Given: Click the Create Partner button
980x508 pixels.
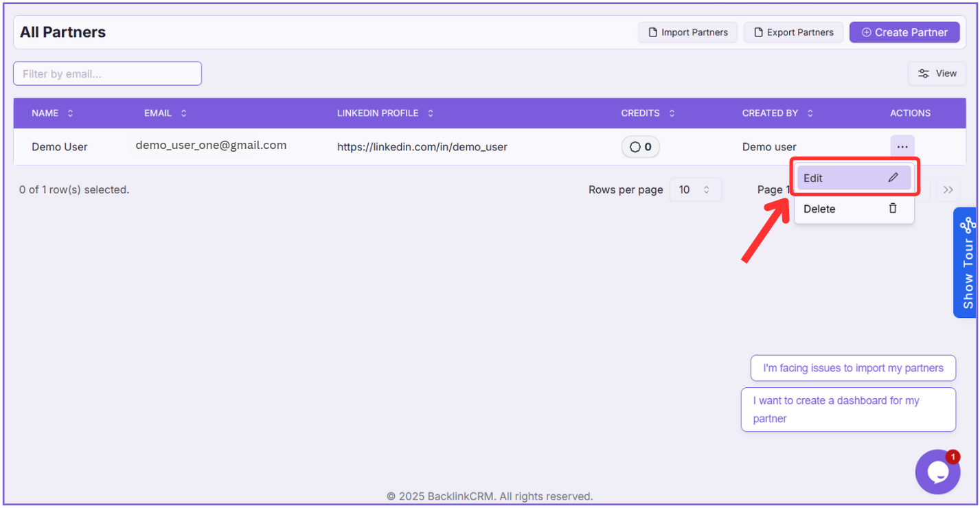Looking at the screenshot, I should coord(904,32).
